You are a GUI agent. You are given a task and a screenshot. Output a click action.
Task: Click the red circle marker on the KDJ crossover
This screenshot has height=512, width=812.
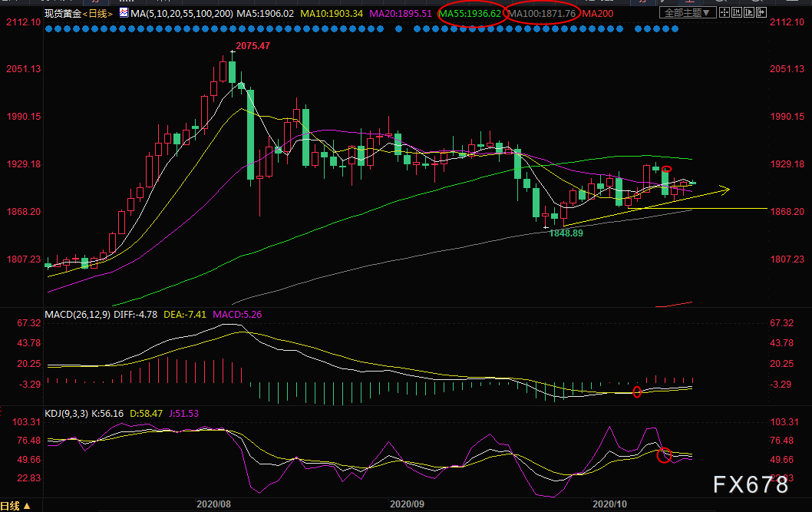pos(665,454)
